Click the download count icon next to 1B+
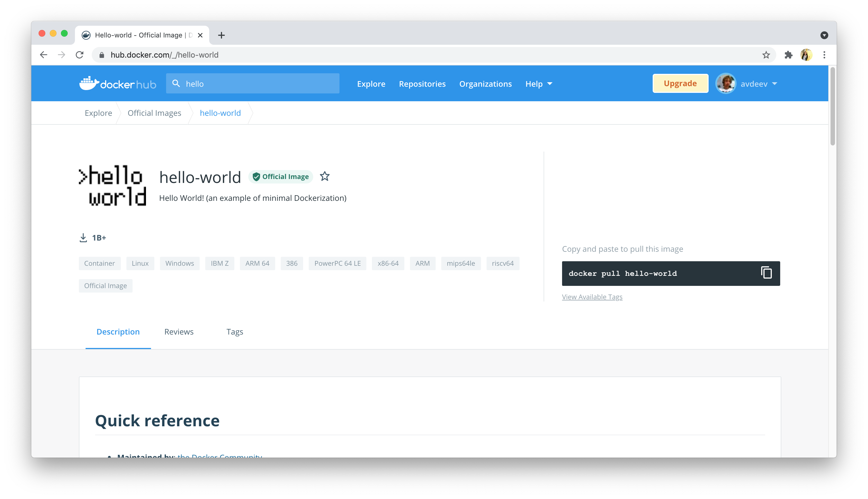This screenshot has width=868, height=499. pos(83,237)
